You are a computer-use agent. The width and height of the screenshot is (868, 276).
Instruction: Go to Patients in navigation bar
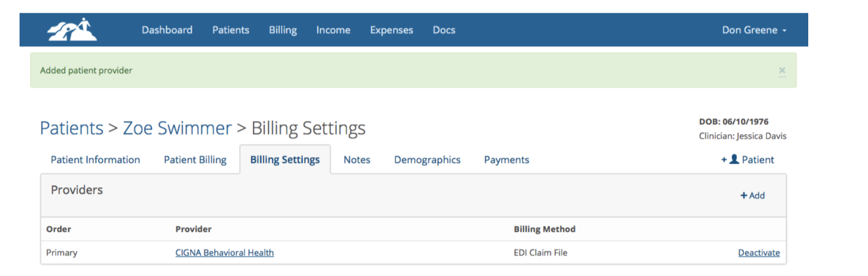[231, 30]
